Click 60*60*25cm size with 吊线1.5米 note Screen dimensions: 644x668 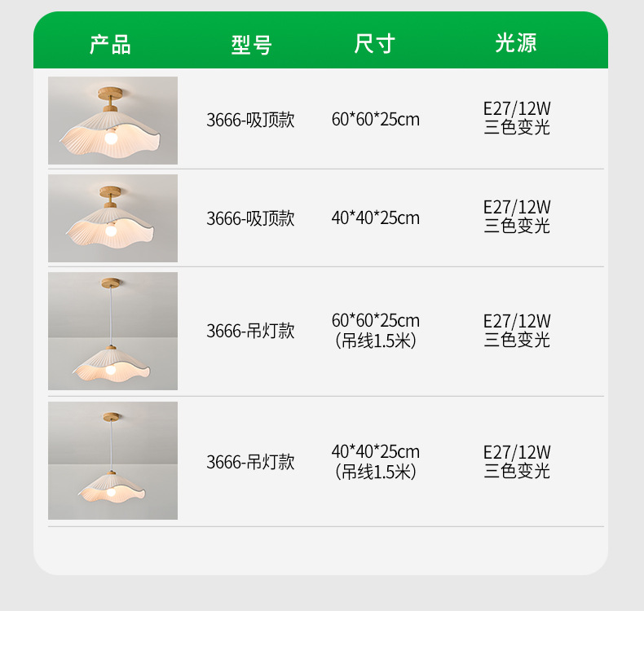pyautogui.click(x=376, y=331)
